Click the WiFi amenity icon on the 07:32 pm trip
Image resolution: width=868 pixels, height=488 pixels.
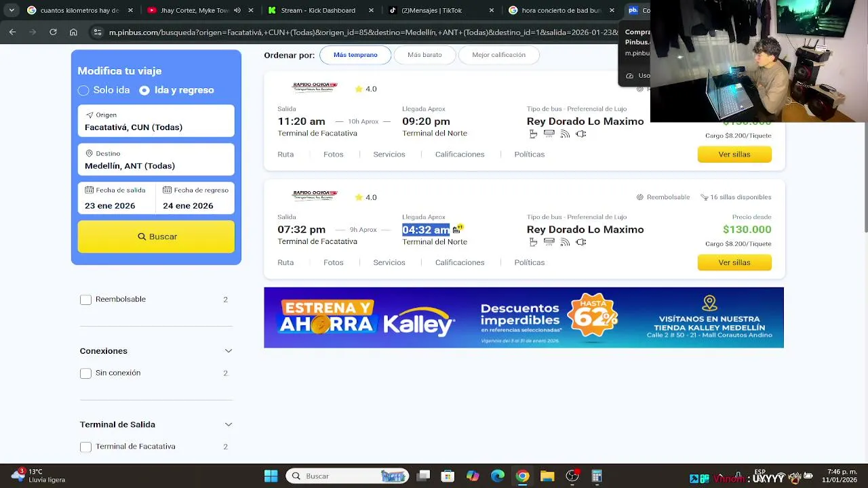[x=565, y=242]
